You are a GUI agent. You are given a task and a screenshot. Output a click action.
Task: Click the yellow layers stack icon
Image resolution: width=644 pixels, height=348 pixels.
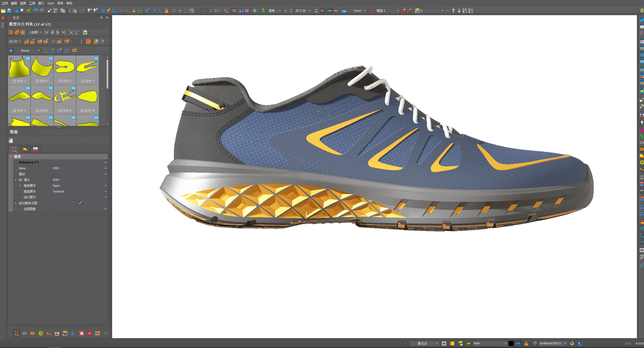tap(452, 343)
